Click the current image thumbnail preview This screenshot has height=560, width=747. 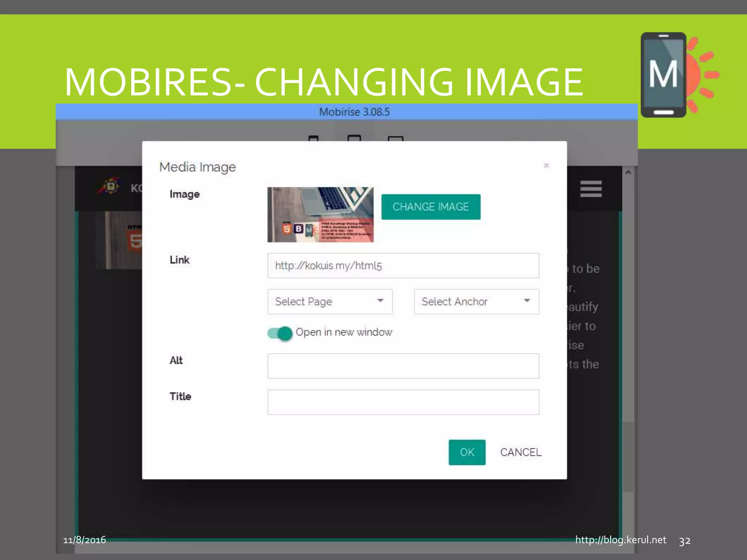coord(320,215)
